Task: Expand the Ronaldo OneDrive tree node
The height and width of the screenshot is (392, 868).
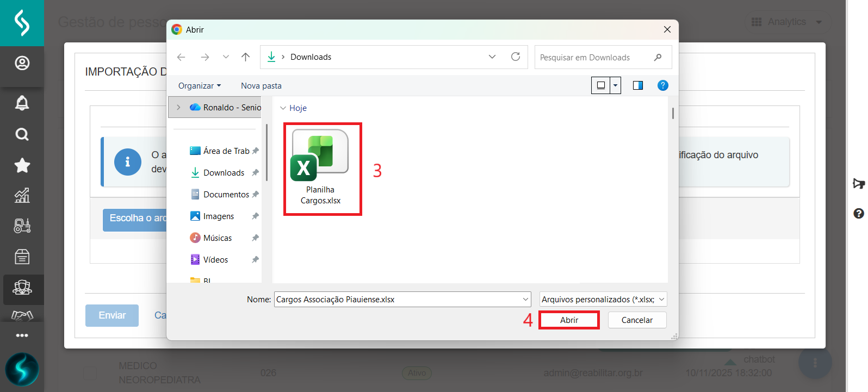Action: coord(178,108)
